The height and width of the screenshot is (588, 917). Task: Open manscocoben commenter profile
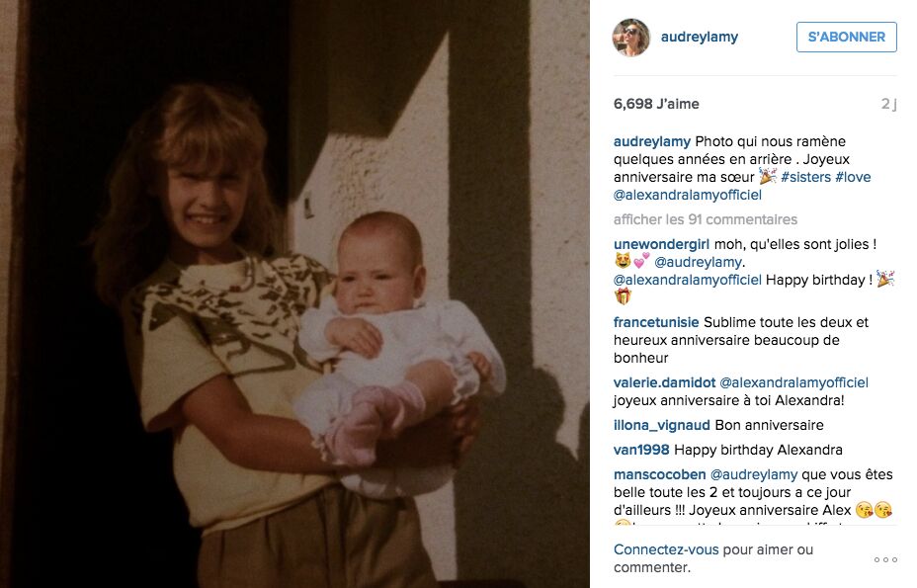(659, 474)
